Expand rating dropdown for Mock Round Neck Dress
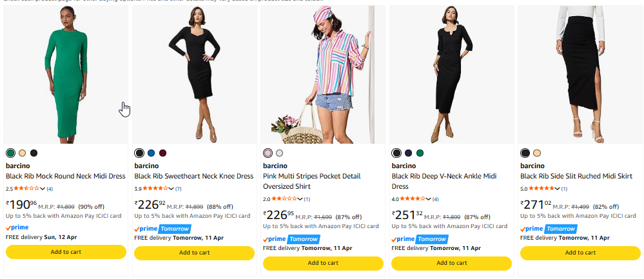The height and width of the screenshot is (279, 644). tap(43, 189)
